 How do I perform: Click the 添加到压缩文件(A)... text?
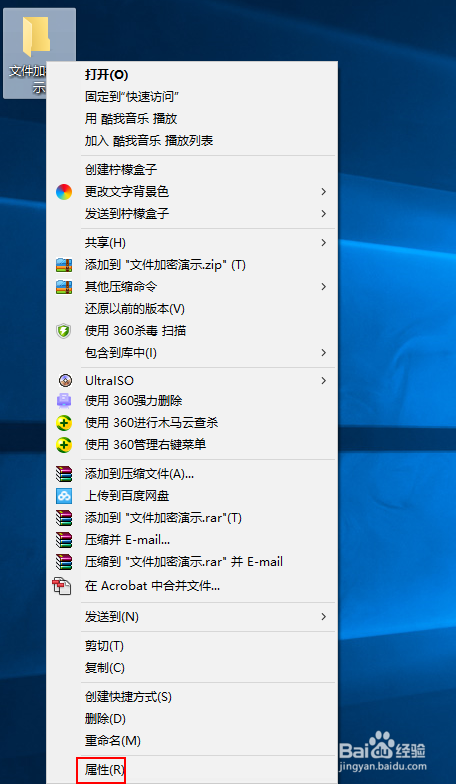[x=140, y=474]
